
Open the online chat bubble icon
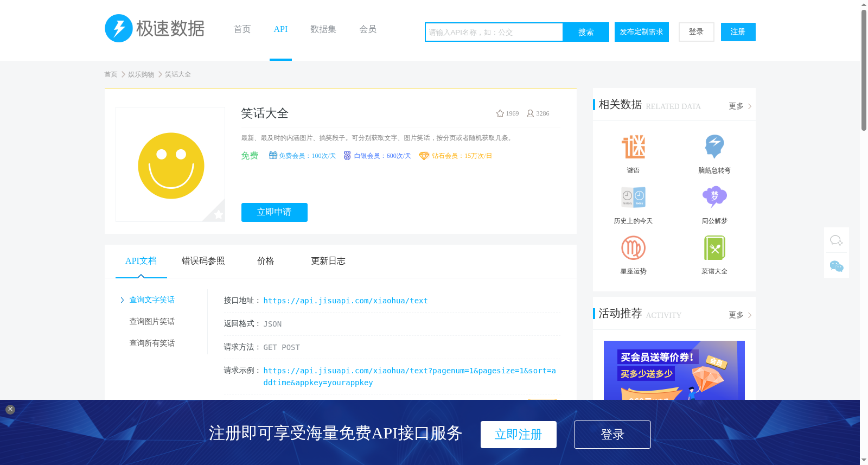[x=837, y=240]
